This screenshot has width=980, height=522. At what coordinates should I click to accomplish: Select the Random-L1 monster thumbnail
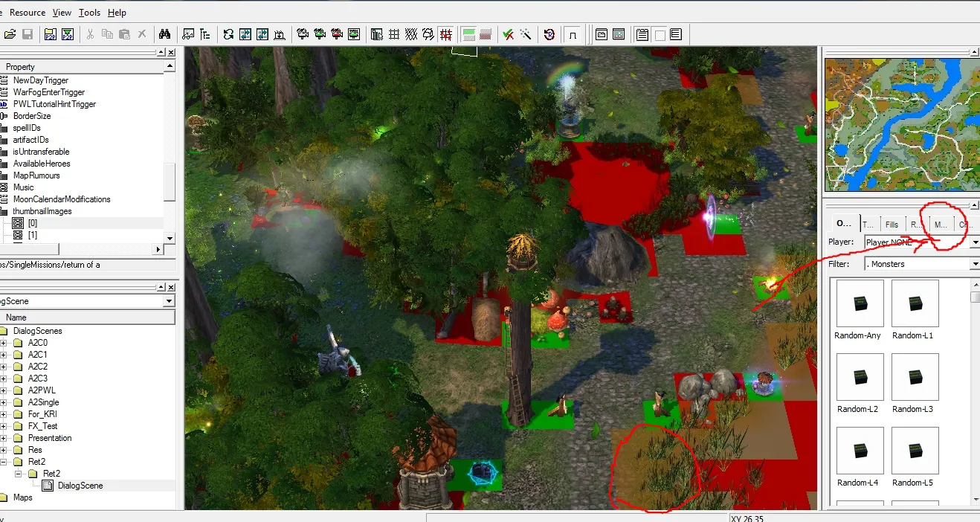(x=915, y=303)
